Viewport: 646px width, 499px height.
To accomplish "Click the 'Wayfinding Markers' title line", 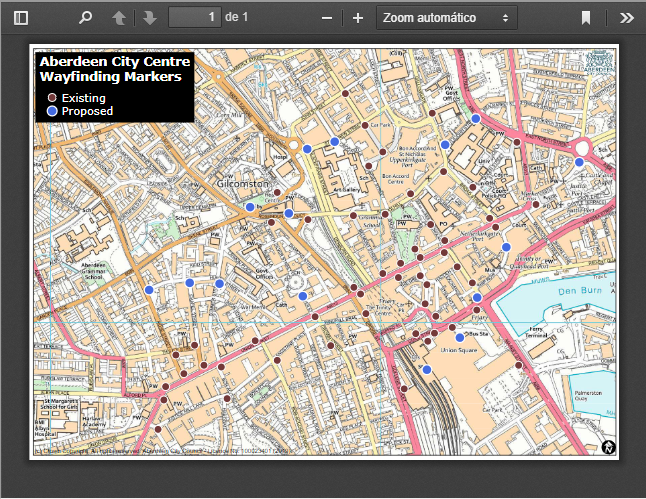I will pyautogui.click(x=110, y=77).
